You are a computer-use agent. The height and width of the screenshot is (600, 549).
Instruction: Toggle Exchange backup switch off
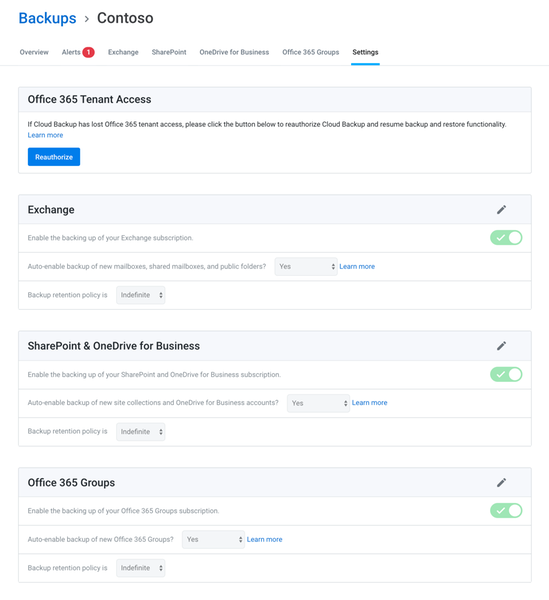(x=506, y=238)
